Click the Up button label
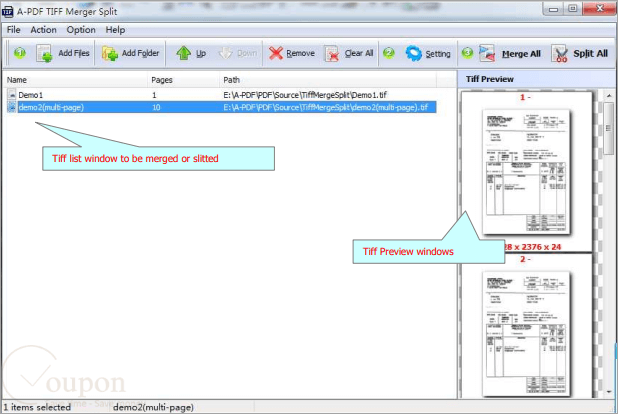This screenshot has width=618, height=414. tap(201, 53)
